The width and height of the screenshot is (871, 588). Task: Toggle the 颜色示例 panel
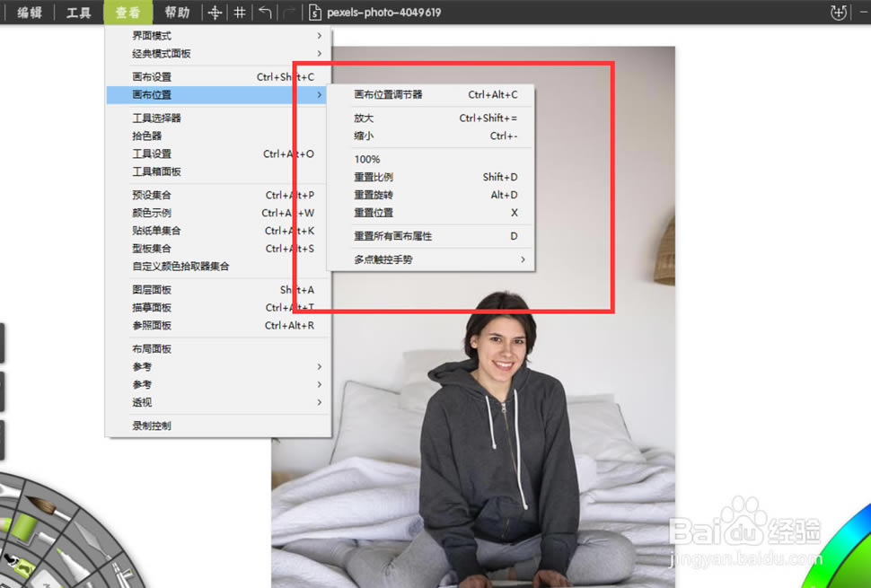tap(218, 213)
